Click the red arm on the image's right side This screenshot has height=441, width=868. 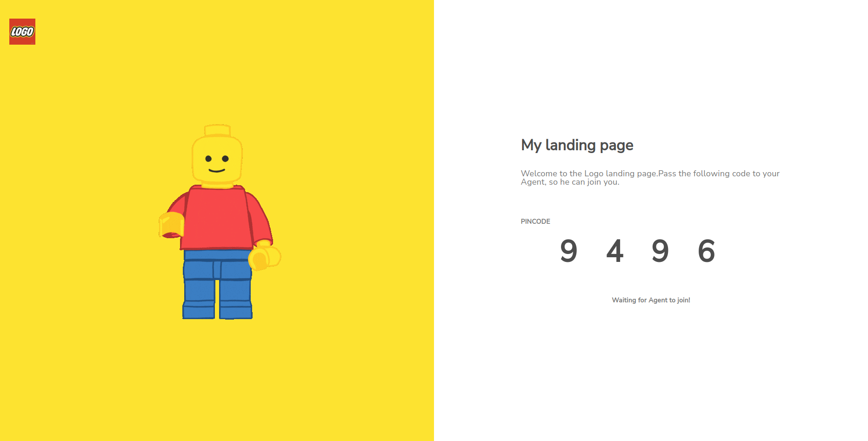[x=260, y=218]
